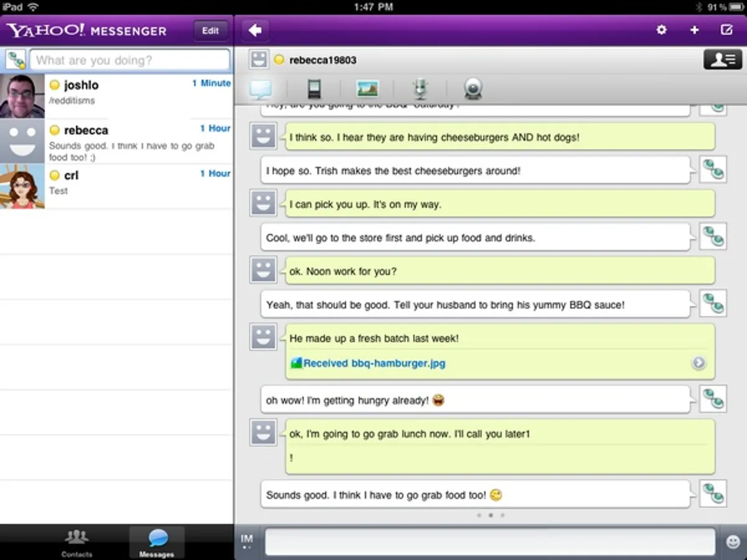
Task: Open the contact details card button
Action: tap(722, 60)
